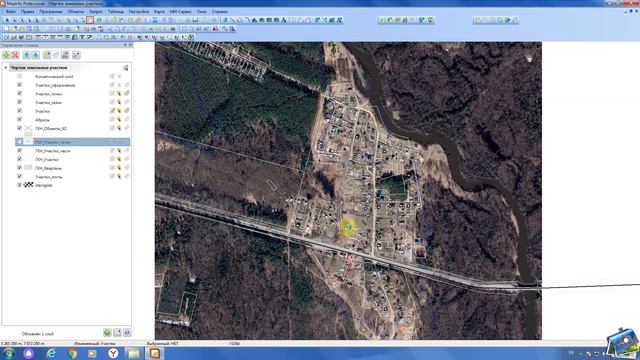Screen dimensions: 640x360
Task: Open the Таблица menu
Action: coord(116,12)
